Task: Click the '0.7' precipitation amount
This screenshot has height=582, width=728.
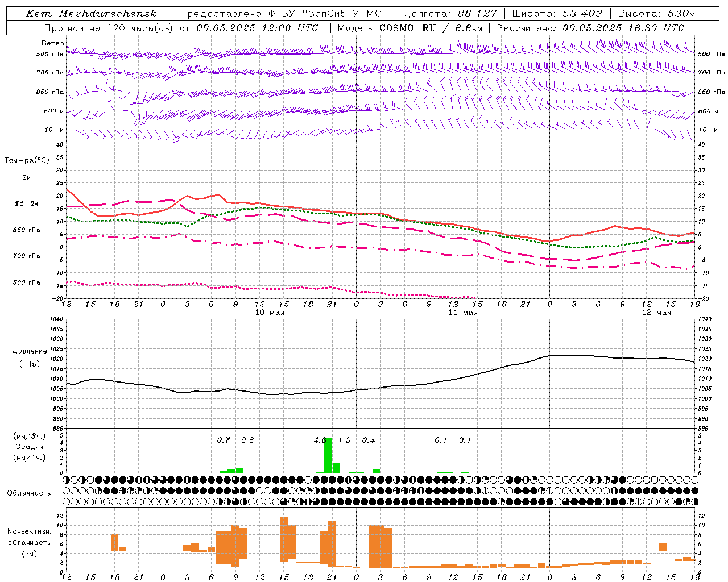Action: tap(224, 440)
